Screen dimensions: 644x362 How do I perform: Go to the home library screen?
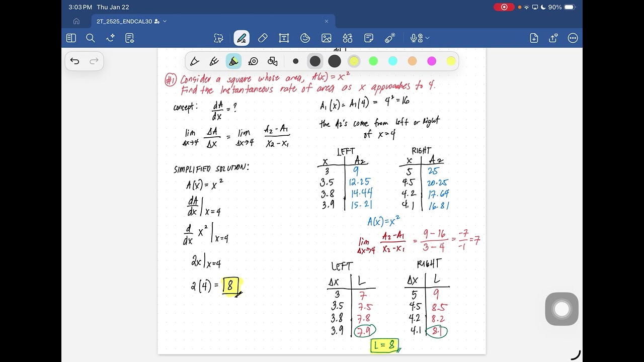76,21
